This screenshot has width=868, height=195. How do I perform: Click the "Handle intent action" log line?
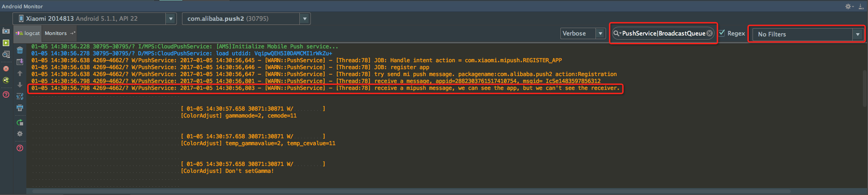click(x=297, y=60)
